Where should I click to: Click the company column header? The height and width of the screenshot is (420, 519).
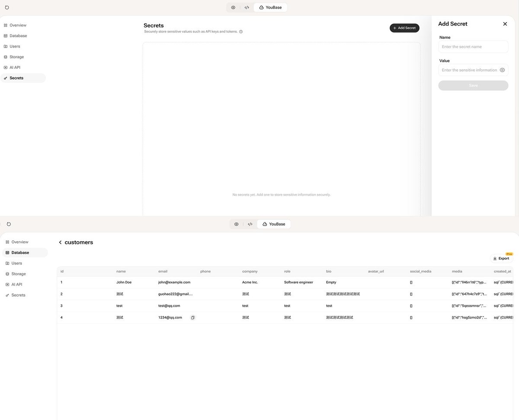click(x=250, y=271)
